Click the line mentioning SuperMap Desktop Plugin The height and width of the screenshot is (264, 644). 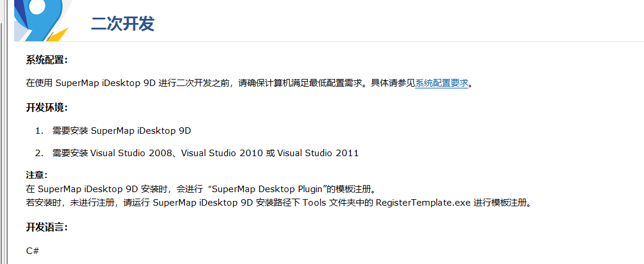point(201,189)
